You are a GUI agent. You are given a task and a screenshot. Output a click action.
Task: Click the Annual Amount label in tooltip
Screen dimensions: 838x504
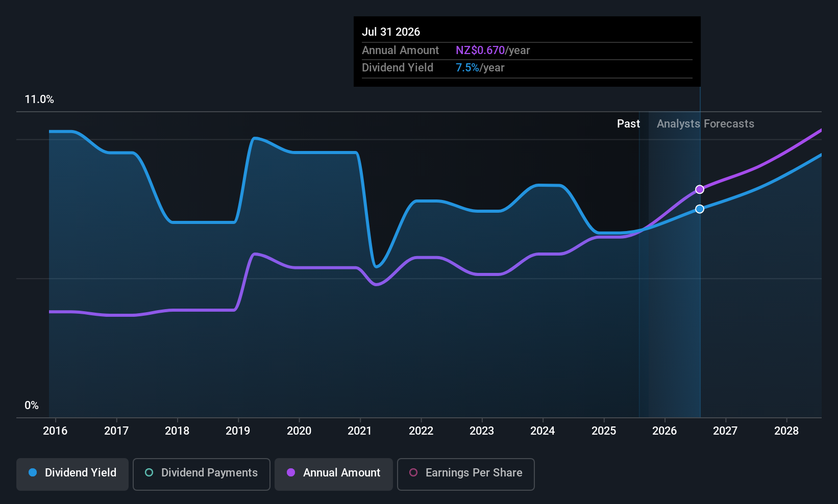(400, 51)
